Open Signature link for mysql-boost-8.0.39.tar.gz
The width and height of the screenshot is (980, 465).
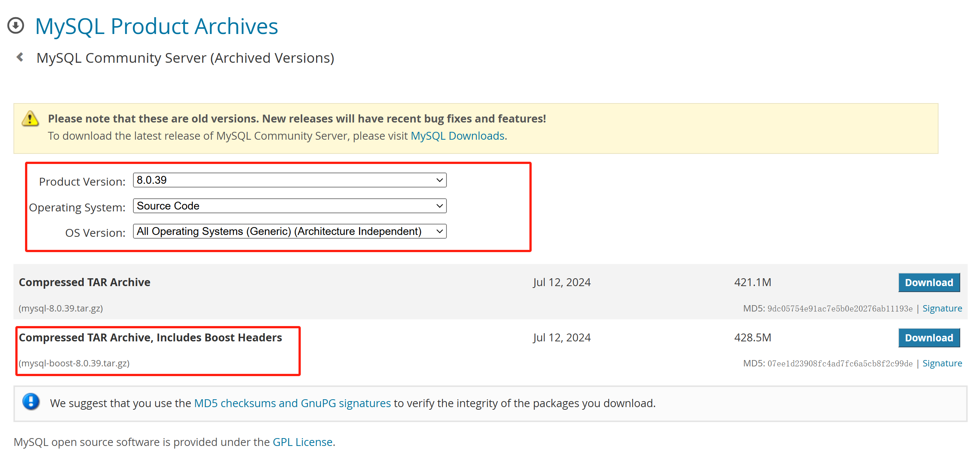942,363
